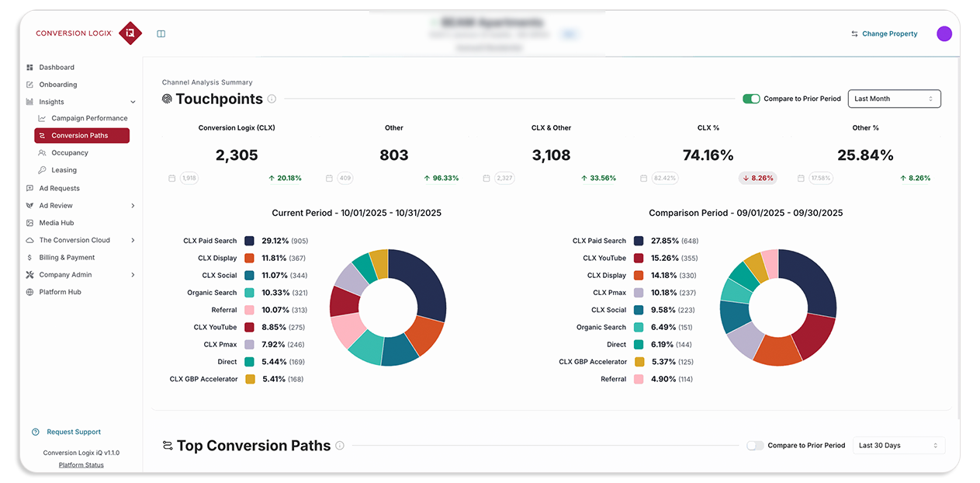980x483 pixels.
Task: Click the Request Support help icon
Action: (36, 432)
